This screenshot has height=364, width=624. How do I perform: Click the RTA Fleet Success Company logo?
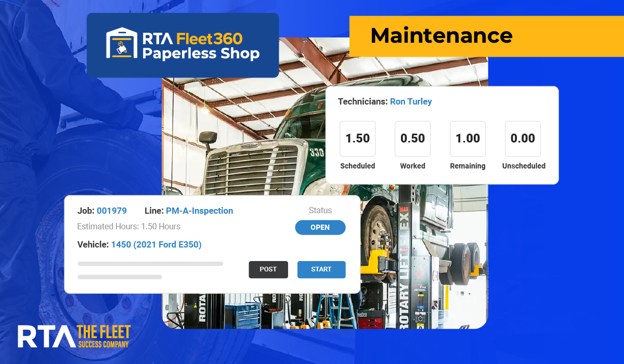coord(74,336)
